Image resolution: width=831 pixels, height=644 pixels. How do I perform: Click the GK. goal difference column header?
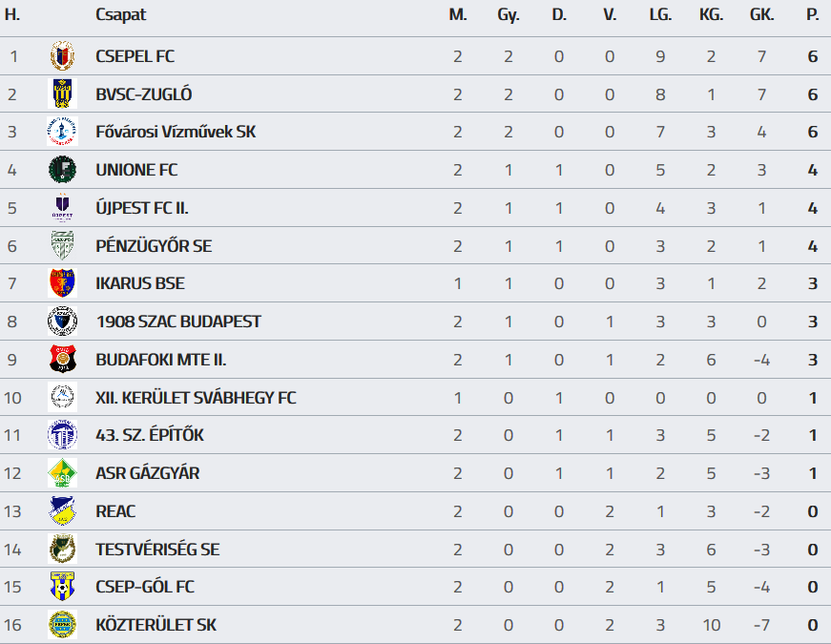coord(761,15)
